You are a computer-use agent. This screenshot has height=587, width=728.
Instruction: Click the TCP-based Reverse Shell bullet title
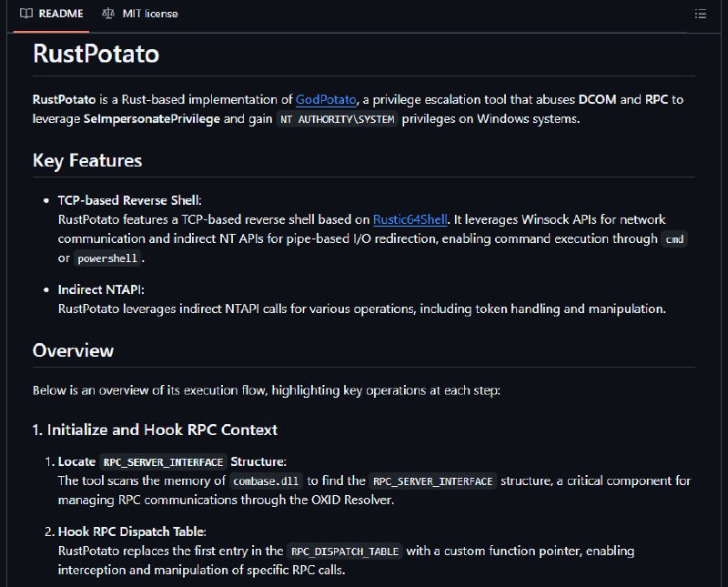pyautogui.click(x=129, y=200)
